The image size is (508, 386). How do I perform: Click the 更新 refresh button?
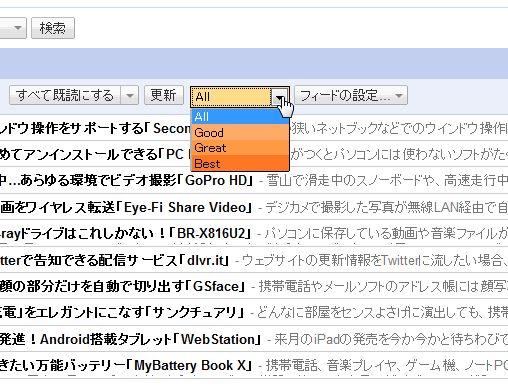[164, 95]
